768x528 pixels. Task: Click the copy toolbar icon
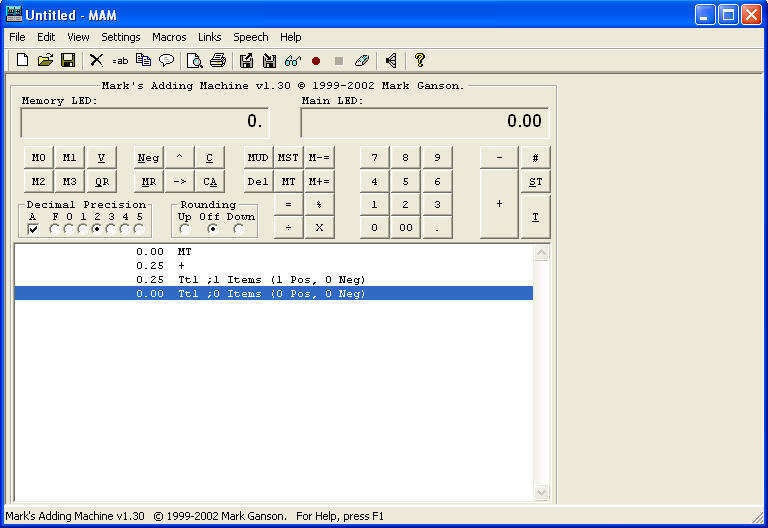[143, 60]
